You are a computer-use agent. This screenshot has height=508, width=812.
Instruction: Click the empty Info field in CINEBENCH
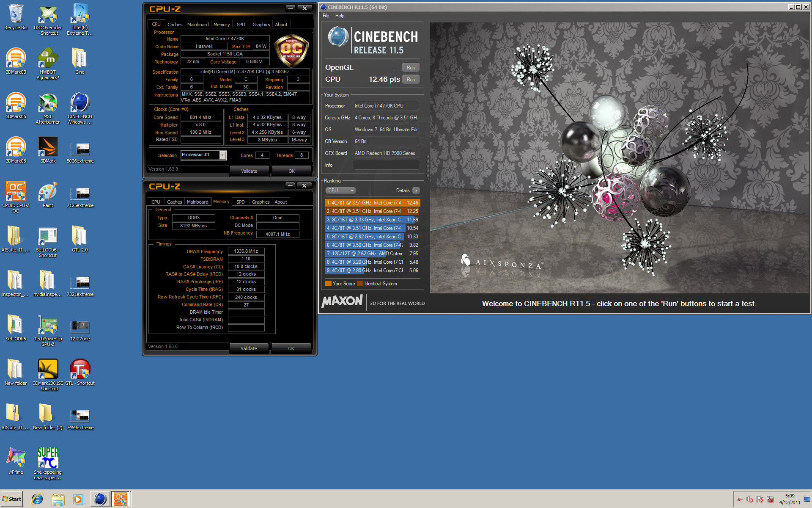tap(386, 165)
